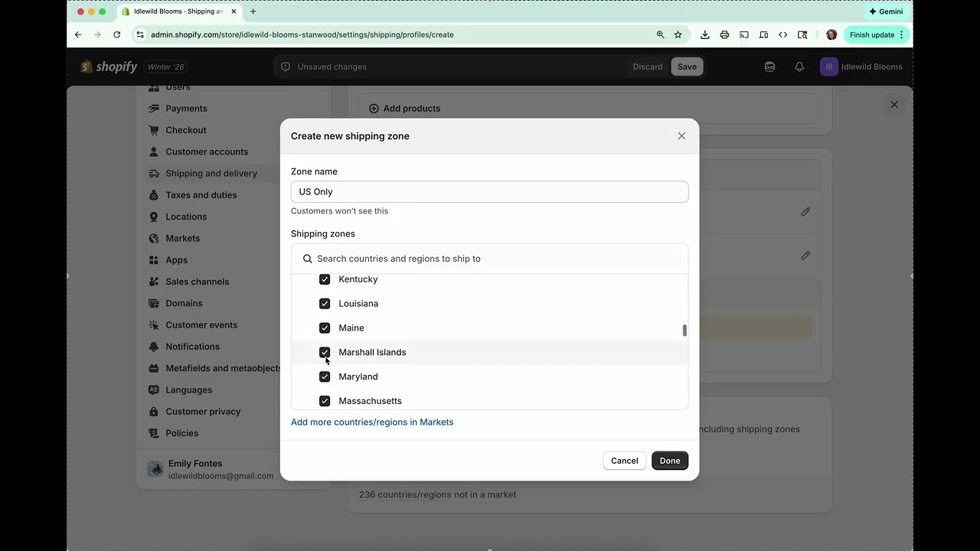The image size is (980, 551).
Task: Open the Idlewild Blooms store menu
Action: 861,67
